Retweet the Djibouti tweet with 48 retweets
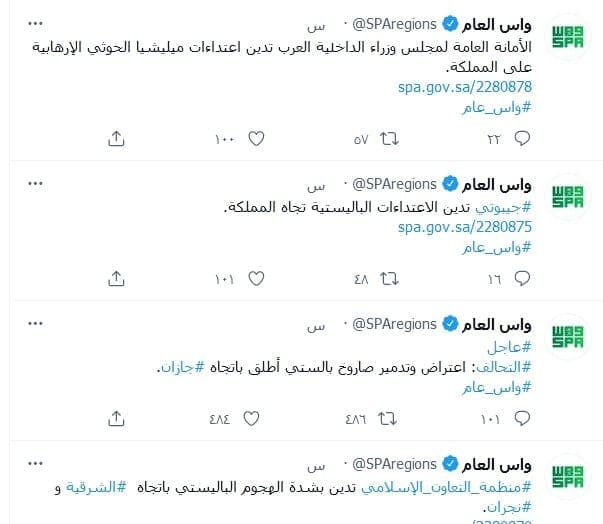This screenshot has width=603, height=524. 389,278
